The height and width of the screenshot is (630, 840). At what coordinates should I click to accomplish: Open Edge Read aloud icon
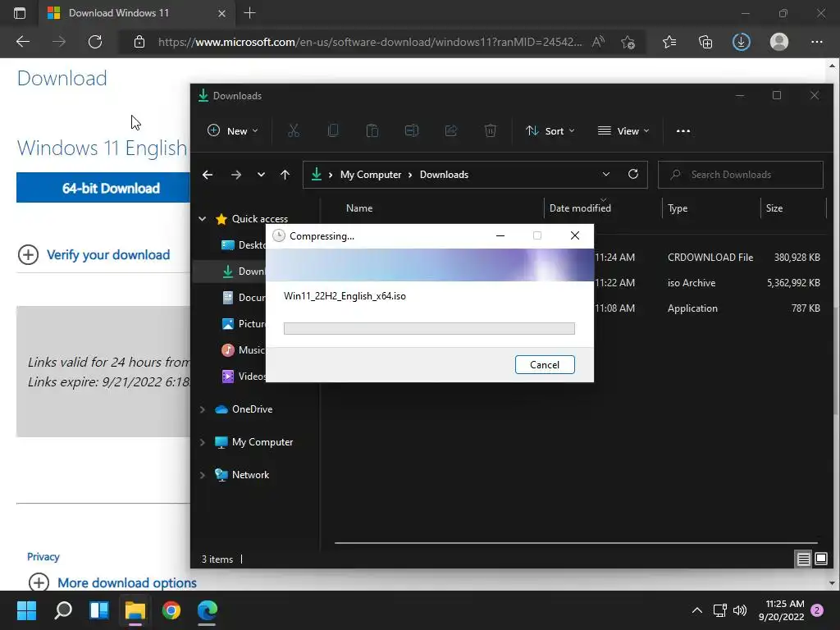click(x=598, y=42)
